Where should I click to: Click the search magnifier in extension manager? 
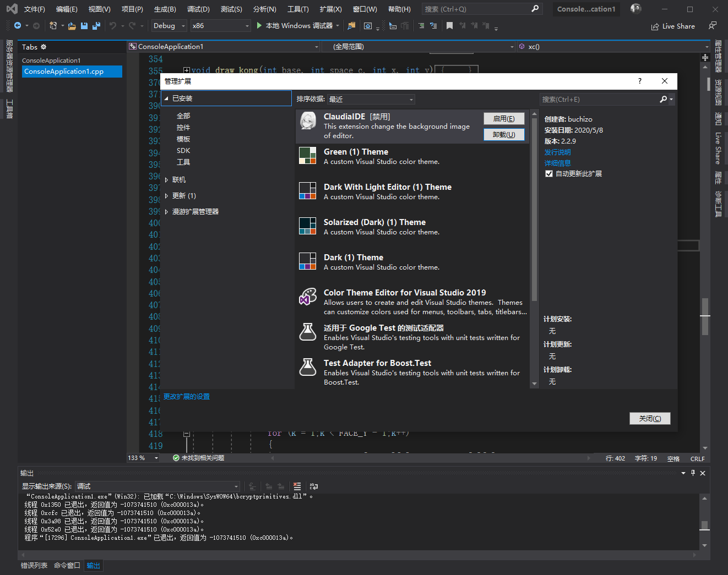(664, 99)
